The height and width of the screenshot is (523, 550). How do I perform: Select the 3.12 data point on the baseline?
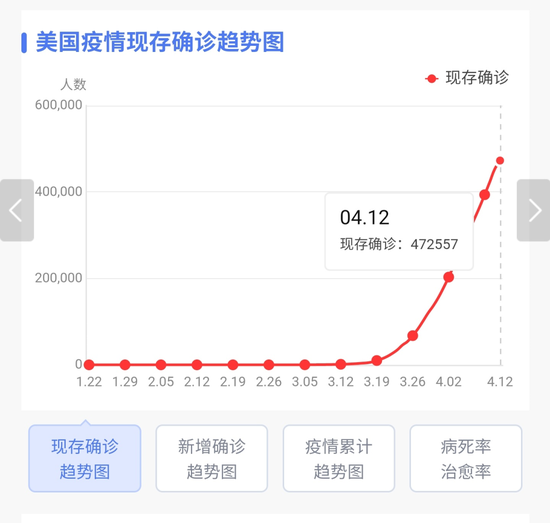(x=341, y=364)
